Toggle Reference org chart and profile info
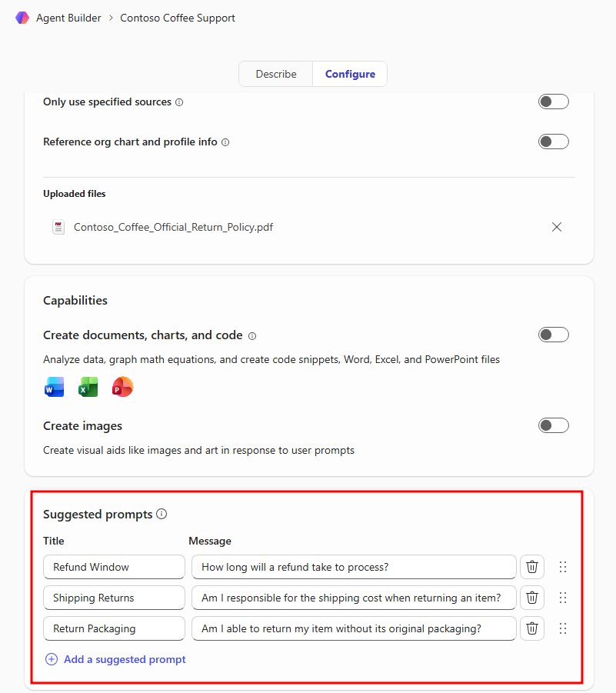The image size is (616, 693). coord(553,142)
